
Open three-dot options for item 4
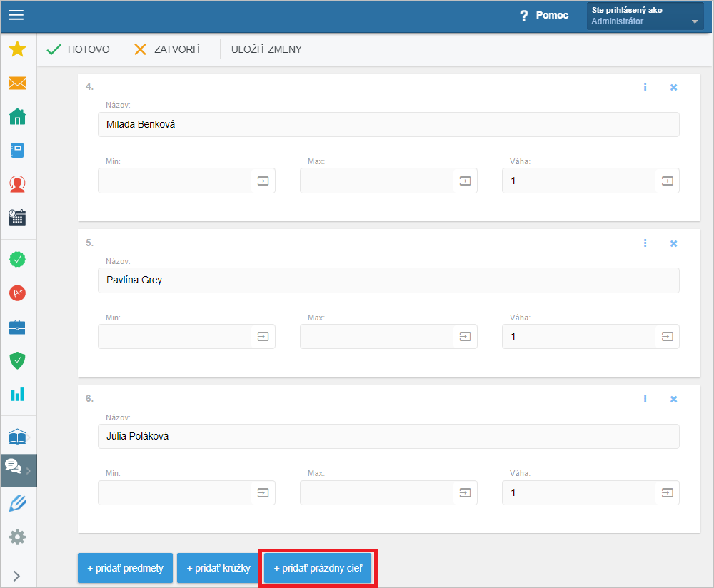click(645, 87)
